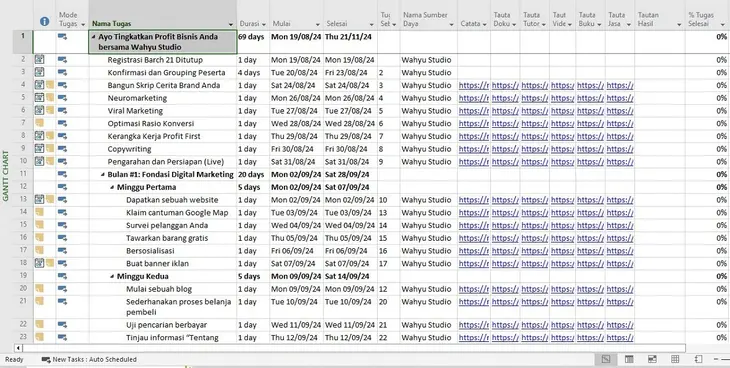
Task: Open Tautan Tutorial link for Dapatkan sebuah website
Action: point(534,200)
